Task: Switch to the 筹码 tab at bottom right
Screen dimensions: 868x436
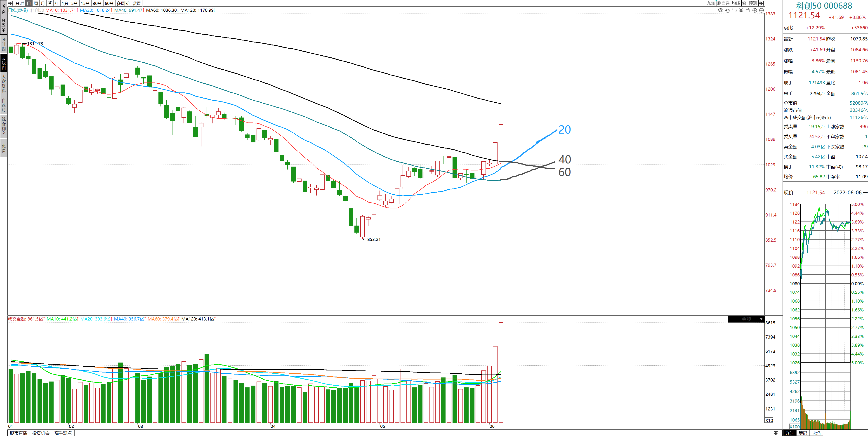Action: pyautogui.click(x=803, y=433)
